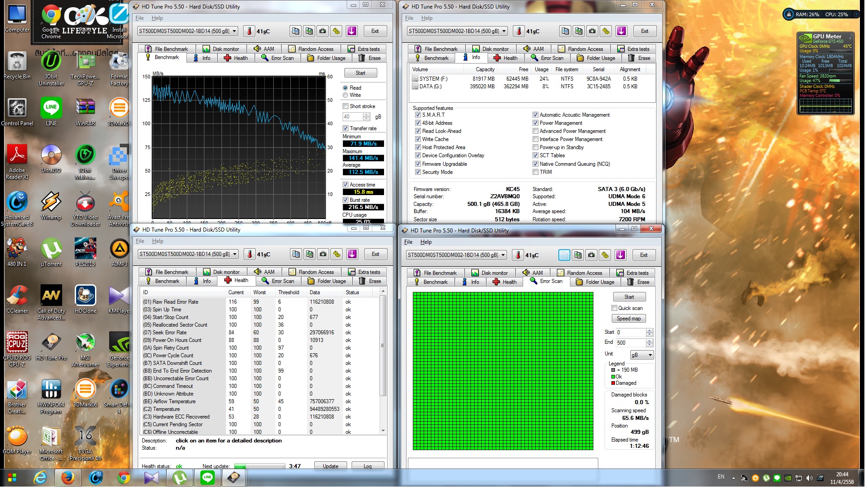Viewport: 868px width, 492px height.
Task: Click yellow options icon in Error Scan window
Action: pyautogui.click(x=605, y=255)
